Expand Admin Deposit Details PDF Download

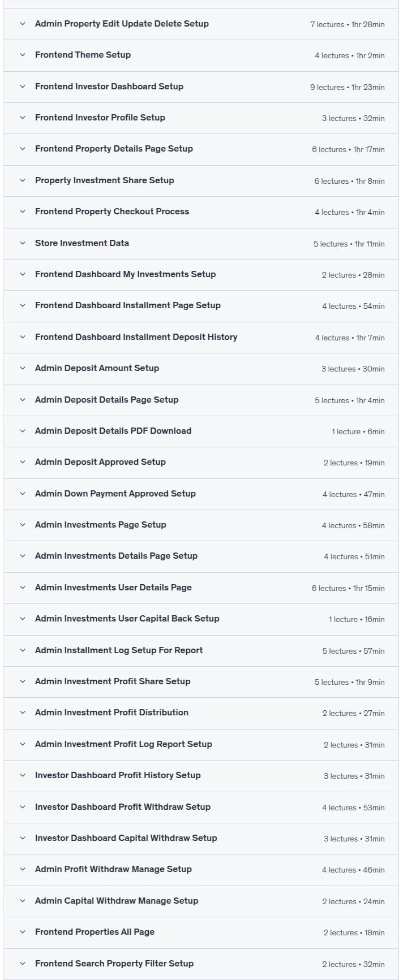coord(201,431)
